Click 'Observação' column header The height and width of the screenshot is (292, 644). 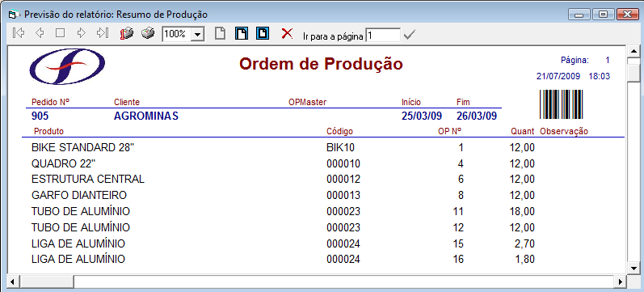coord(564,132)
